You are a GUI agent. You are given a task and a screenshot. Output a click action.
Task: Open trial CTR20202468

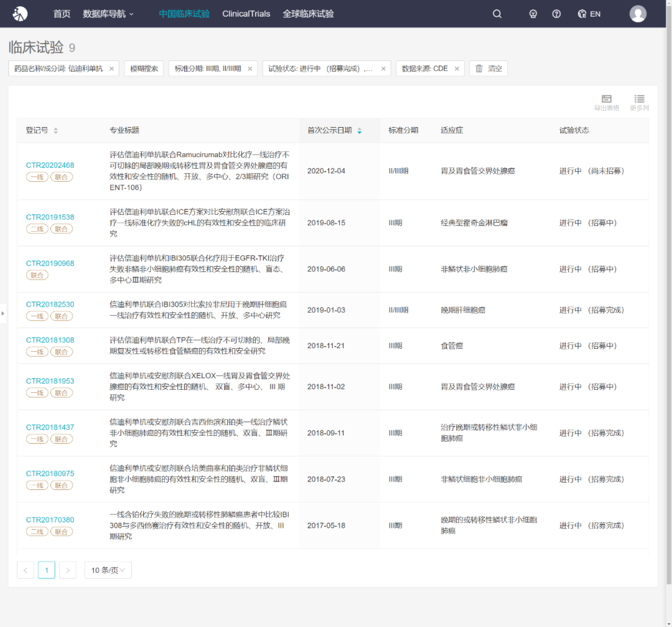[x=50, y=165]
